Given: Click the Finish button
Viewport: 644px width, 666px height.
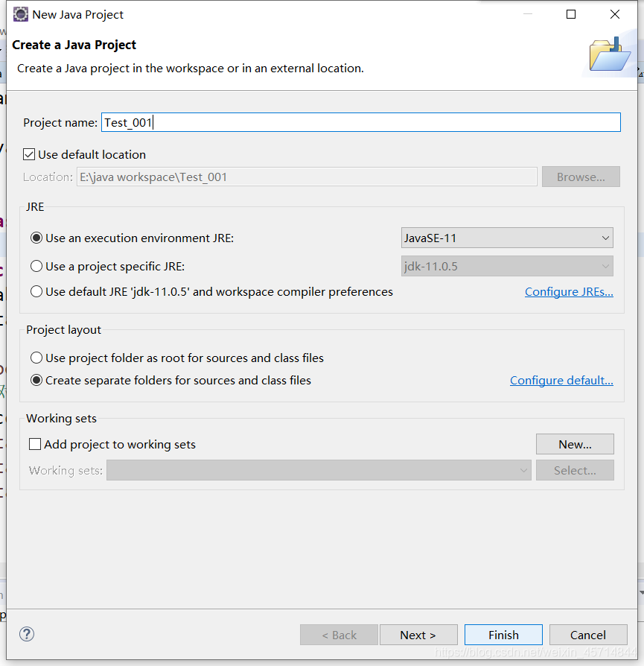Looking at the screenshot, I should [503, 634].
